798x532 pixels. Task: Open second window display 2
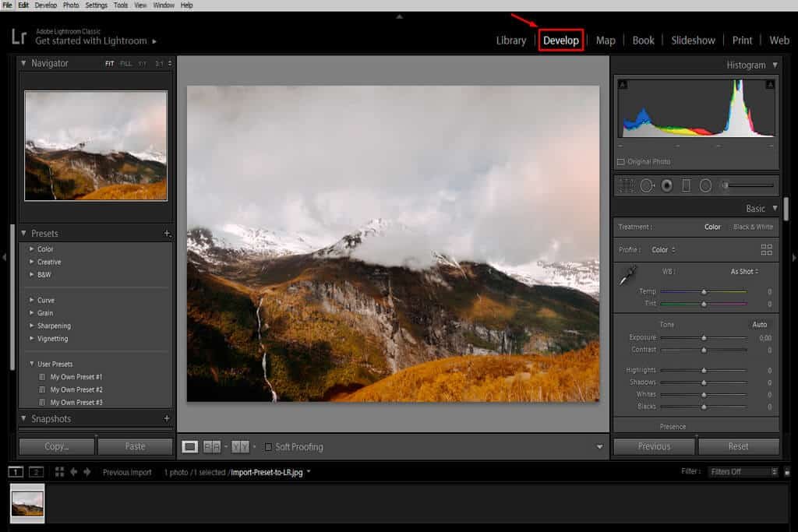coord(36,472)
